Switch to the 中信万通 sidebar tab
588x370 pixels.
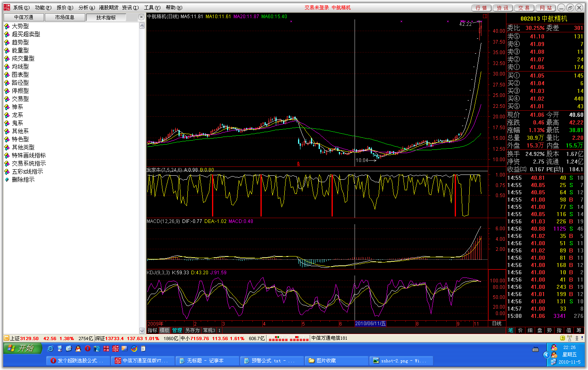click(24, 17)
